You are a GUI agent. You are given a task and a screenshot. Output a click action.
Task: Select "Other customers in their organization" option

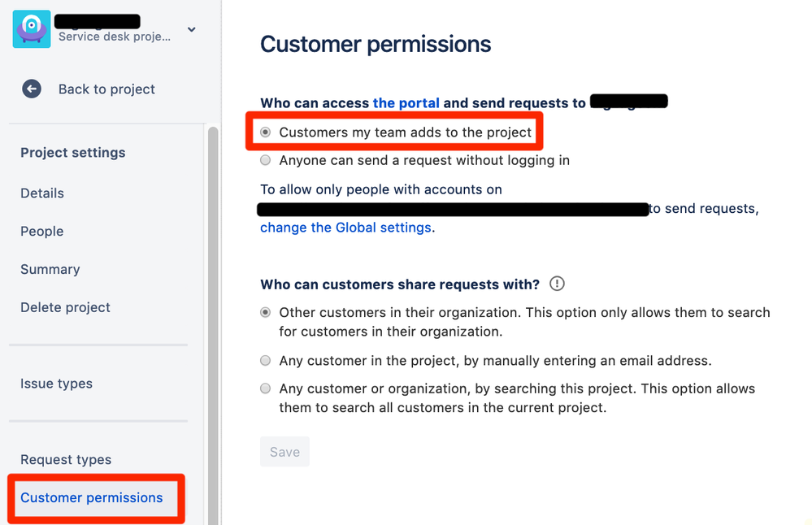pyautogui.click(x=265, y=311)
